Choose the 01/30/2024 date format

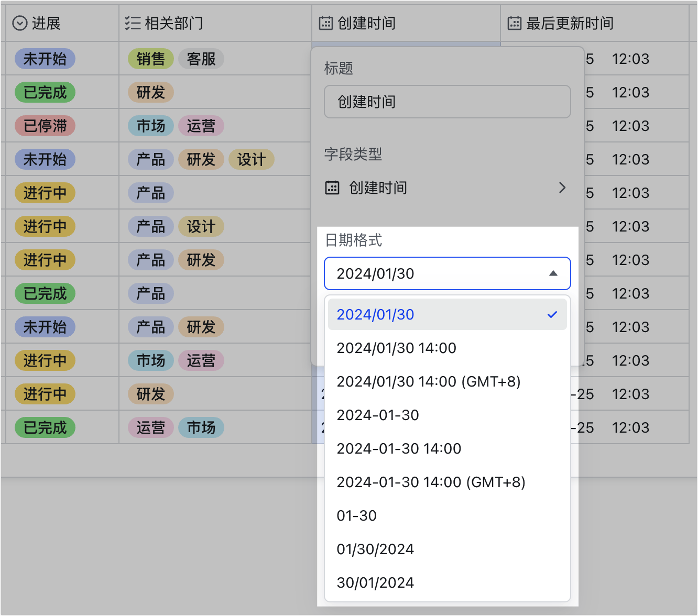(x=448, y=549)
